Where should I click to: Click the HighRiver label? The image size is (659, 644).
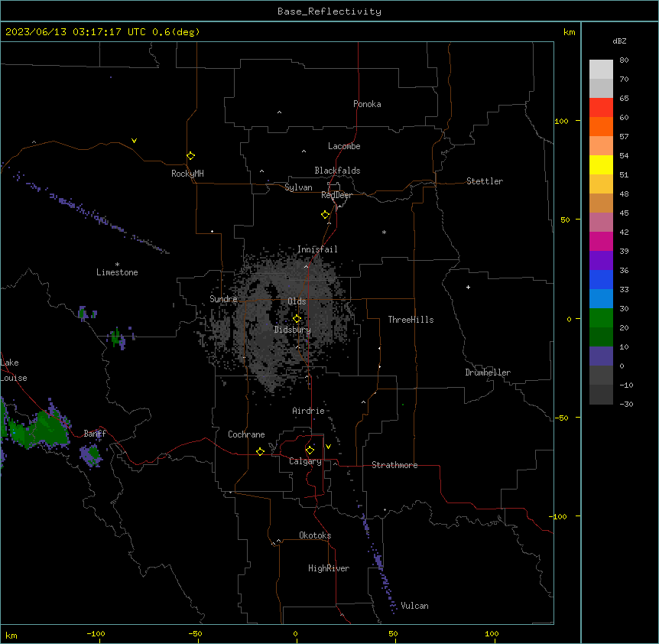tap(329, 568)
